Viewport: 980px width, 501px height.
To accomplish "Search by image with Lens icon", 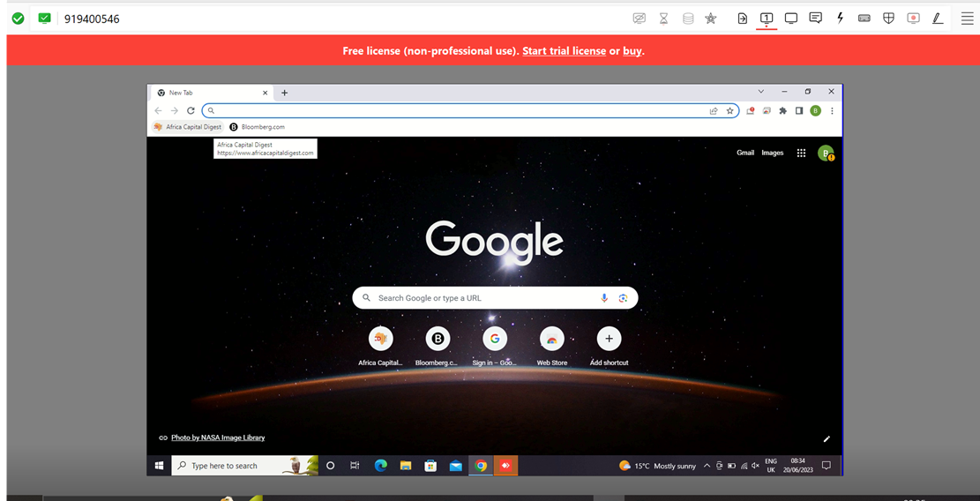I will [x=623, y=298].
